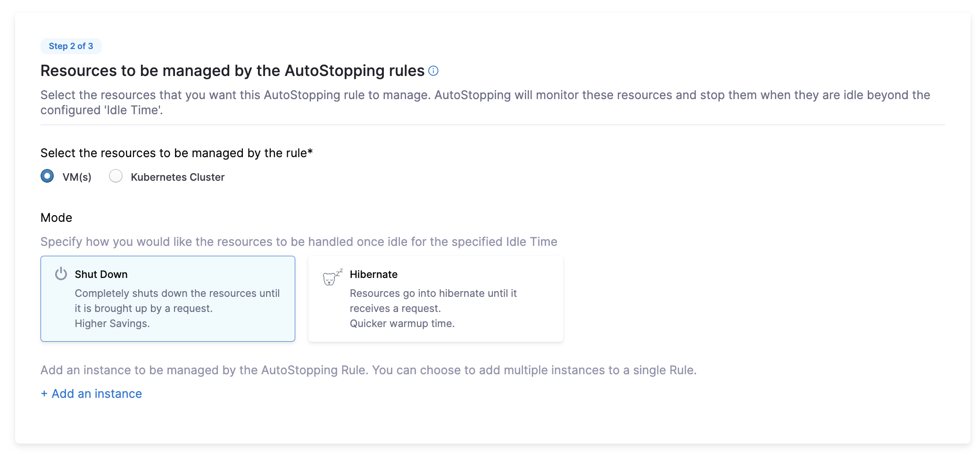Viewport: 980px width, 454px height.
Task: Click the Mode section heading
Action: pyautogui.click(x=56, y=218)
